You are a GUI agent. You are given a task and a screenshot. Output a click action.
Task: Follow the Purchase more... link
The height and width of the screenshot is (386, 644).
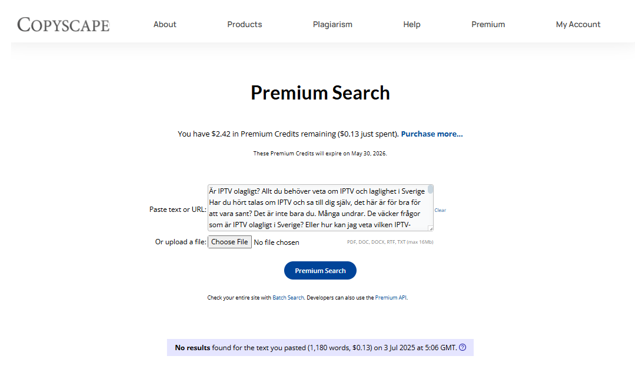pos(432,134)
